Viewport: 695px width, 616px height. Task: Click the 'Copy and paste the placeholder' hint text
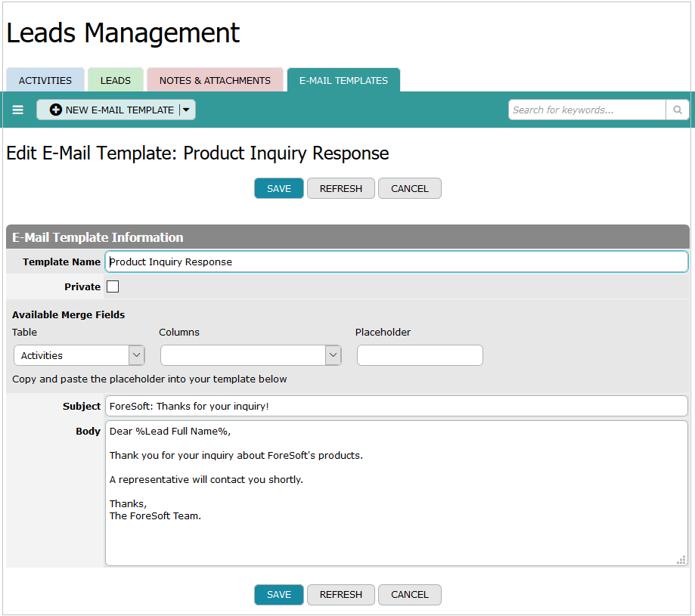pos(150,379)
